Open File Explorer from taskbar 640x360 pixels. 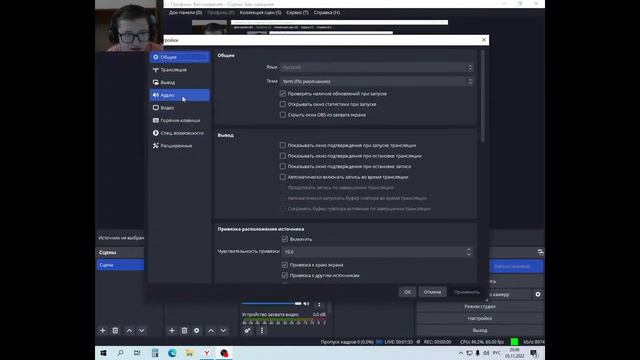[189, 353]
